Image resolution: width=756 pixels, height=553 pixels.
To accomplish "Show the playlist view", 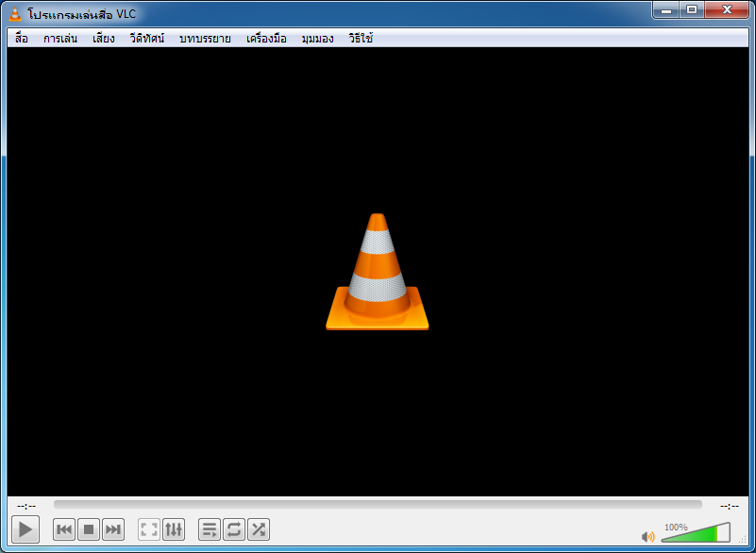I will click(210, 529).
